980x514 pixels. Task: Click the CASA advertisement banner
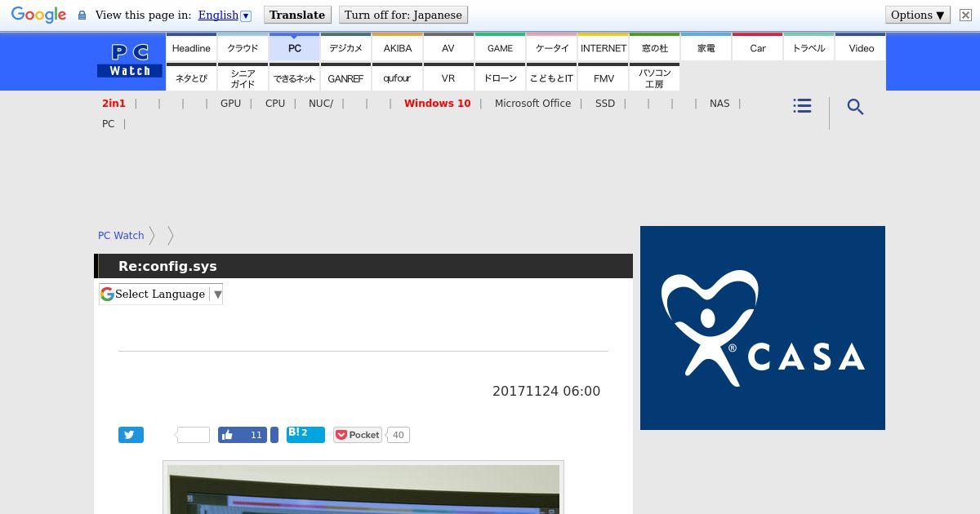tap(763, 328)
